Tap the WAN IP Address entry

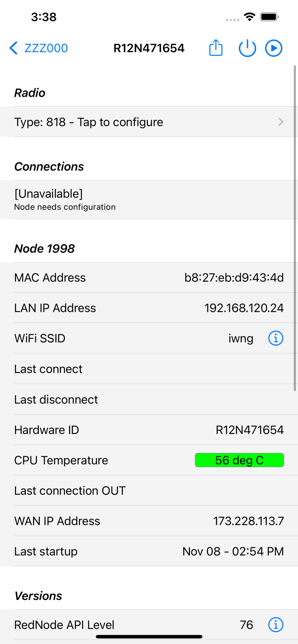(126, 521)
